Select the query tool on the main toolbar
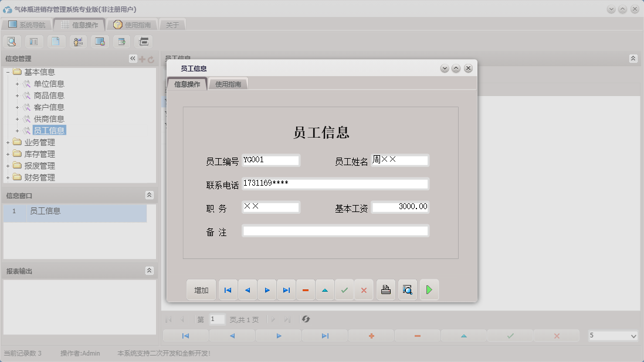This screenshot has width=644, height=362. tap(12, 41)
